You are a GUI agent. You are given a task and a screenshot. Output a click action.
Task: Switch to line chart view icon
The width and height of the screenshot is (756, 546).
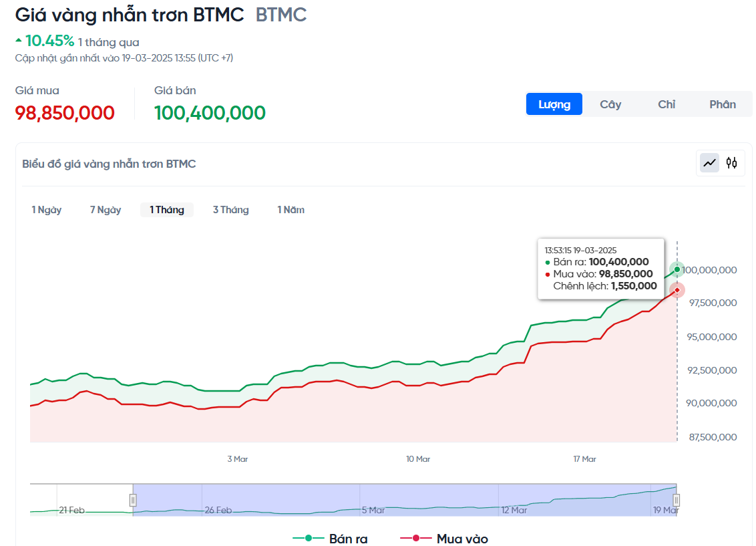click(709, 162)
